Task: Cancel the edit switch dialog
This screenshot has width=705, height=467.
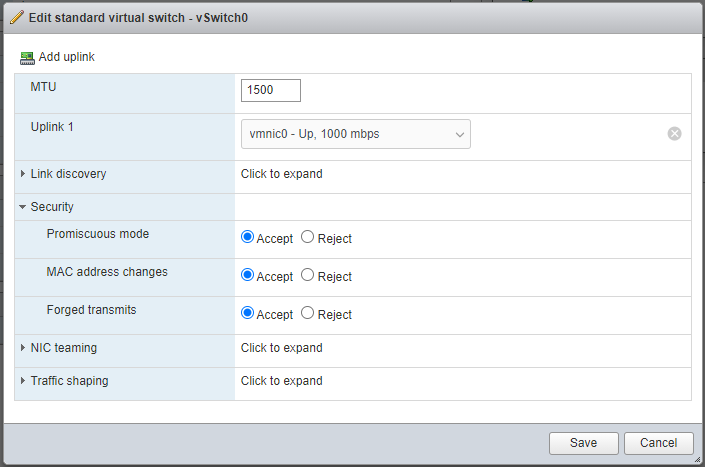Action: pyautogui.click(x=658, y=443)
